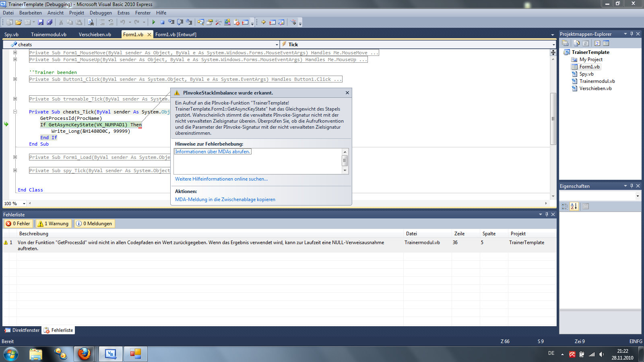Viewport: 644px width, 362px height.
Task: Pin the Projektmappen-Explorer panel with pushpin icon
Action: (x=632, y=34)
